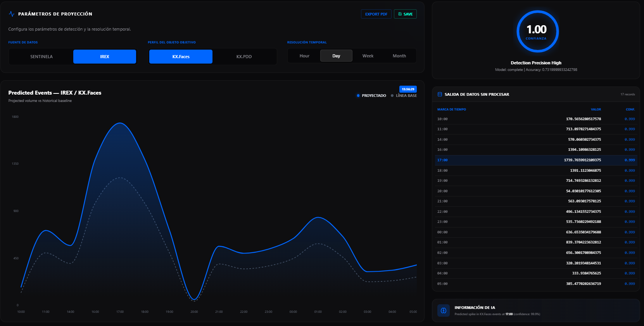Click the 17 records count label
The image size is (644, 326).
627,94
